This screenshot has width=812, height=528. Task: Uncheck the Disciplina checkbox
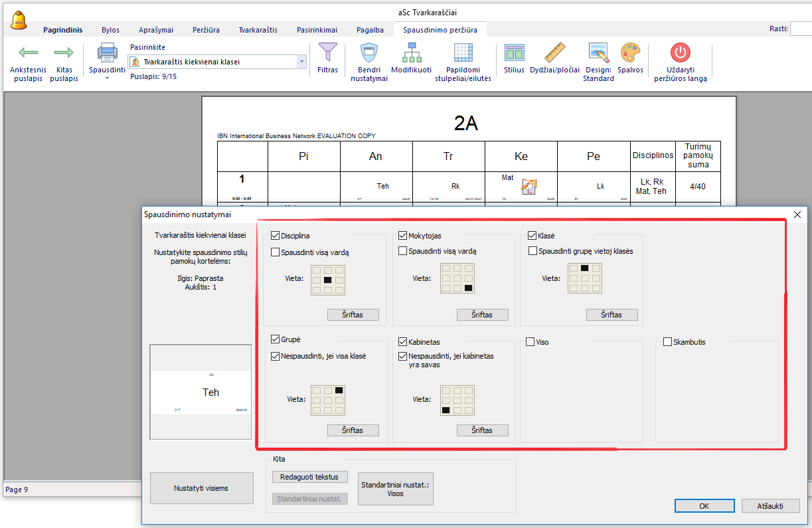click(276, 236)
